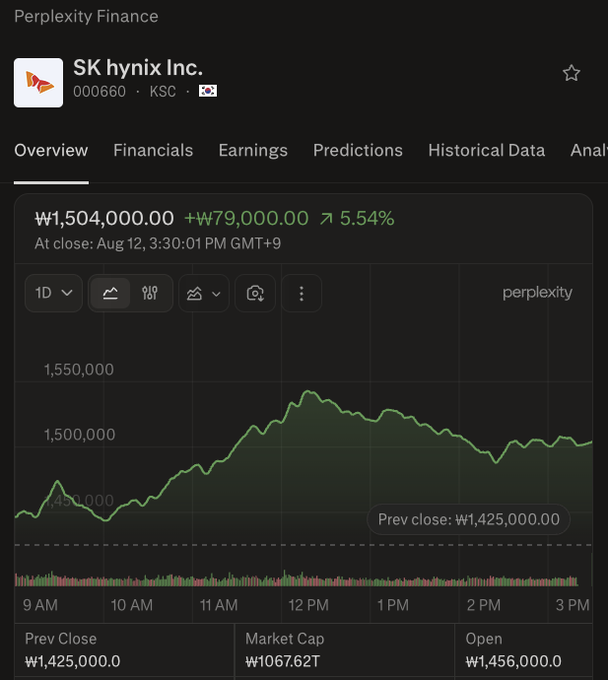The image size is (608, 680).
Task: Click the price ₩1,504,000.00
Action: coord(104,218)
